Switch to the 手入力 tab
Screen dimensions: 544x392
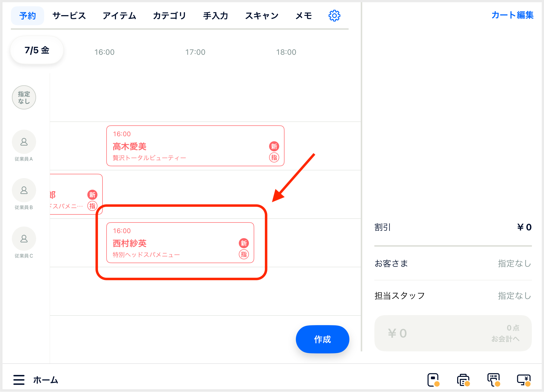pos(216,16)
